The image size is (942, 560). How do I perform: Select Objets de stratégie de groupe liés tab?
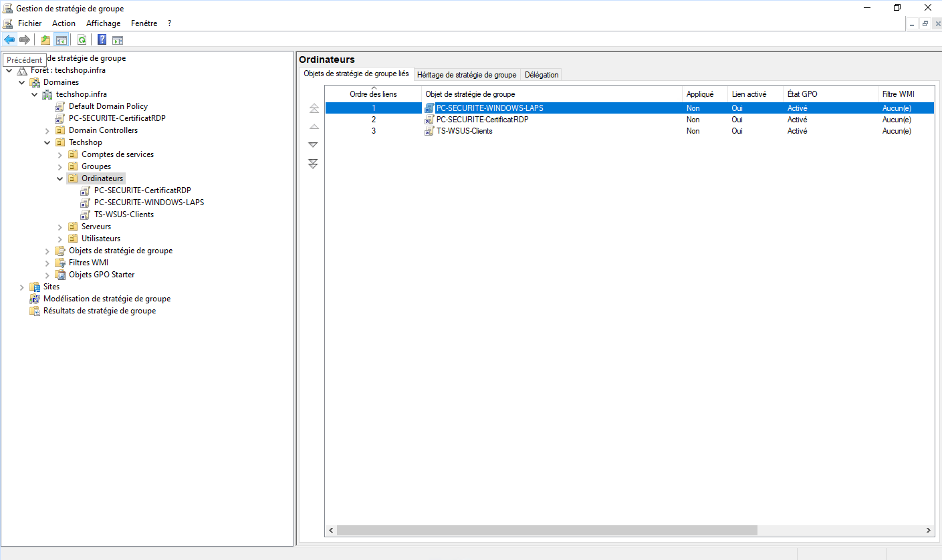[356, 74]
